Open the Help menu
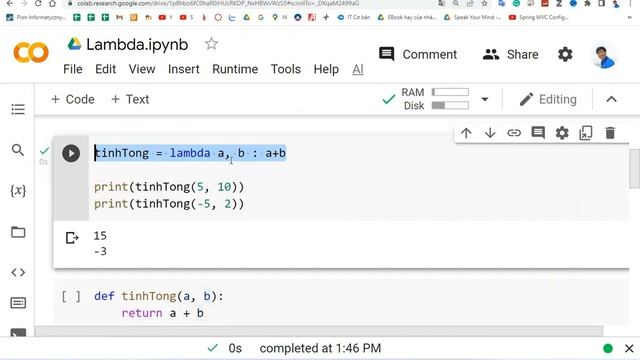 point(326,69)
